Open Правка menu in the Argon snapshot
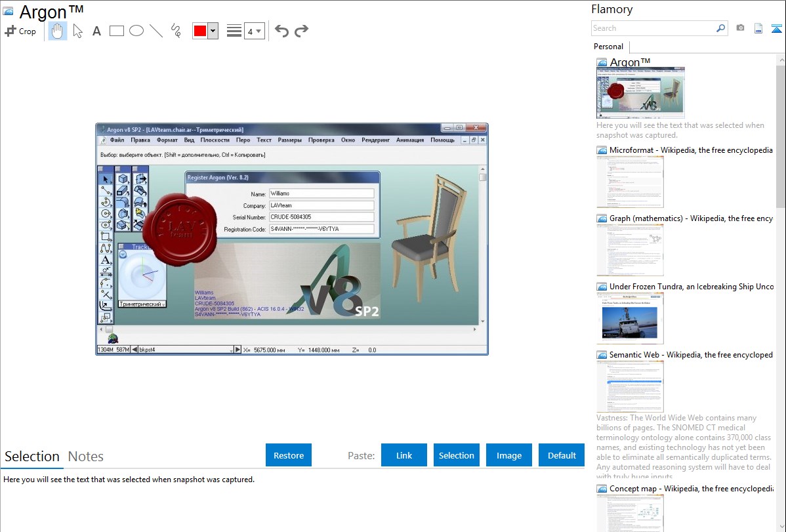This screenshot has height=532, width=786. coord(140,140)
